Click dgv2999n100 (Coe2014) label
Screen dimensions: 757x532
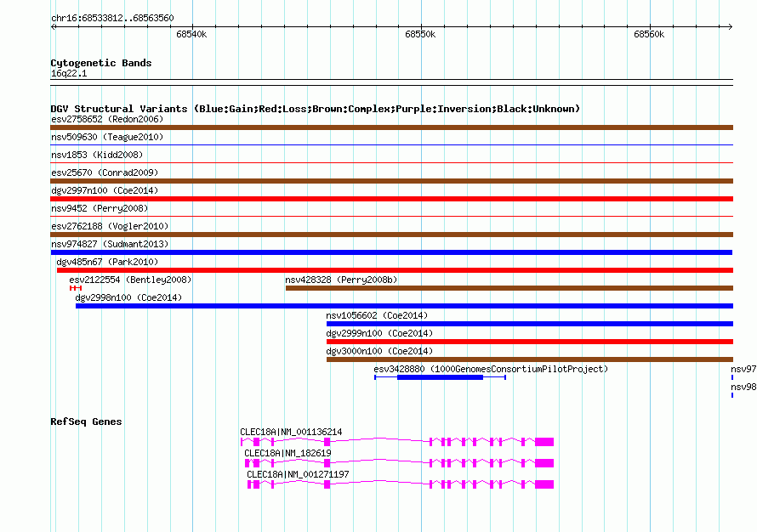[379, 333]
